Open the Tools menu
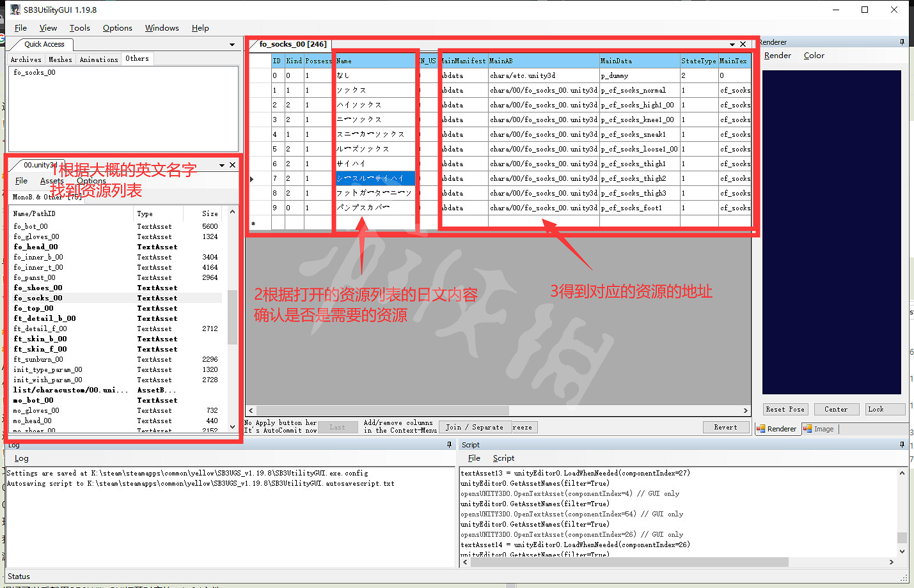 pyautogui.click(x=80, y=28)
